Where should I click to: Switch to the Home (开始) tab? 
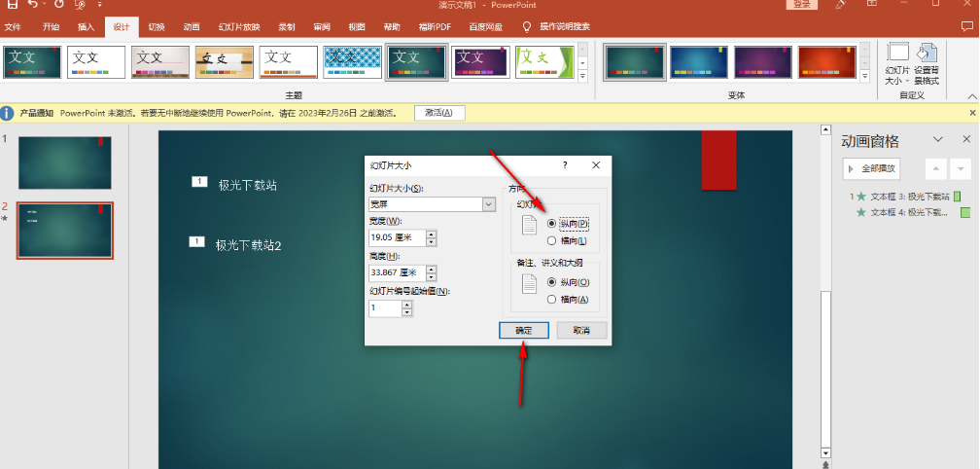click(x=51, y=27)
